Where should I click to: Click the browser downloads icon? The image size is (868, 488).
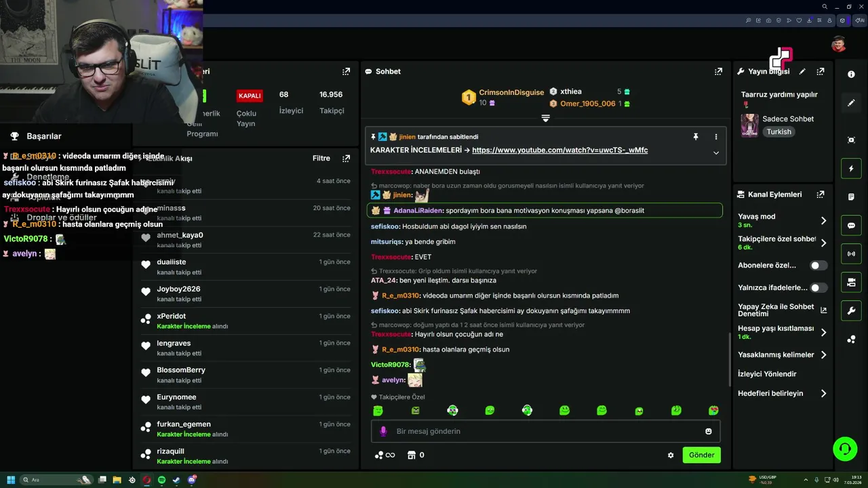tap(809, 20)
